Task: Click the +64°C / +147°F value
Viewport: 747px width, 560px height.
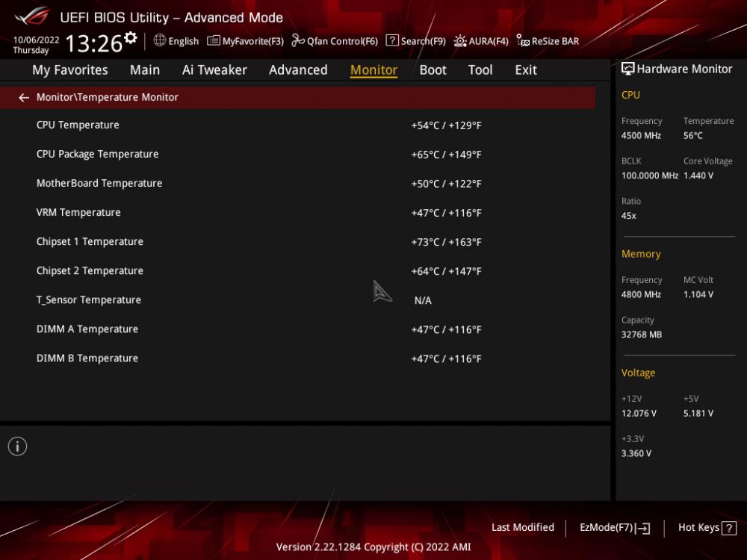Action: coord(447,272)
